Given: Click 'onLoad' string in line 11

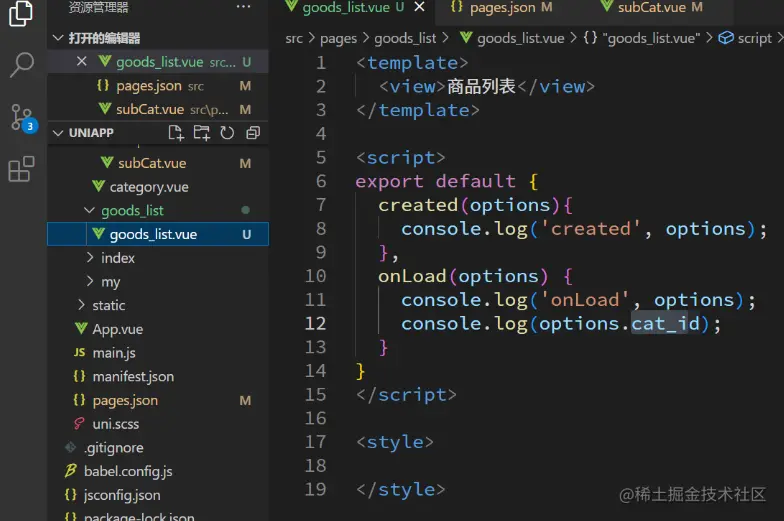Looking at the screenshot, I should point(584,300).
